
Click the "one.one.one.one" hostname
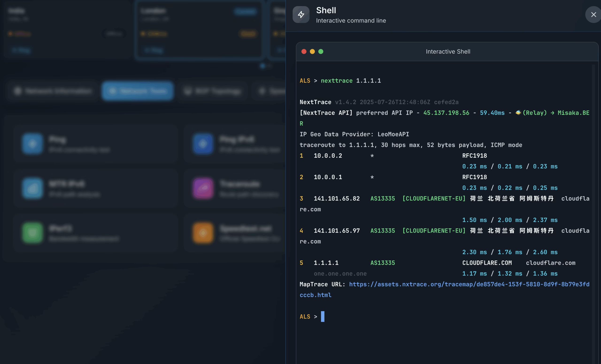click(340, 274)
